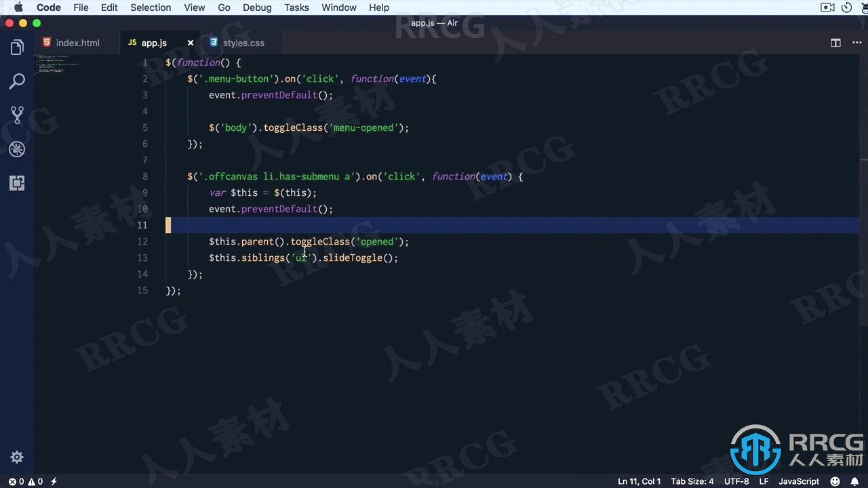
Task: Close the app.js tab
Action: click(191, 43)
